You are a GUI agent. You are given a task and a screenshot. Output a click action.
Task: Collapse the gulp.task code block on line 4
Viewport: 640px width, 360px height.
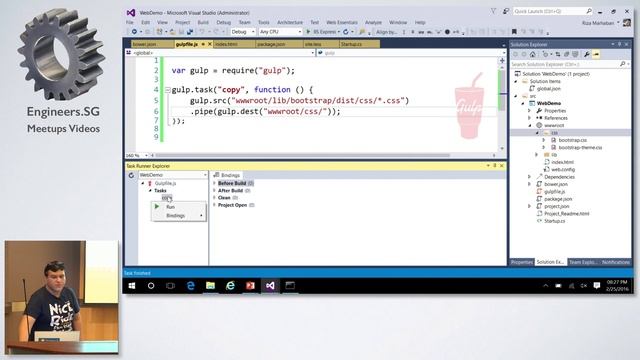point(167,90)
